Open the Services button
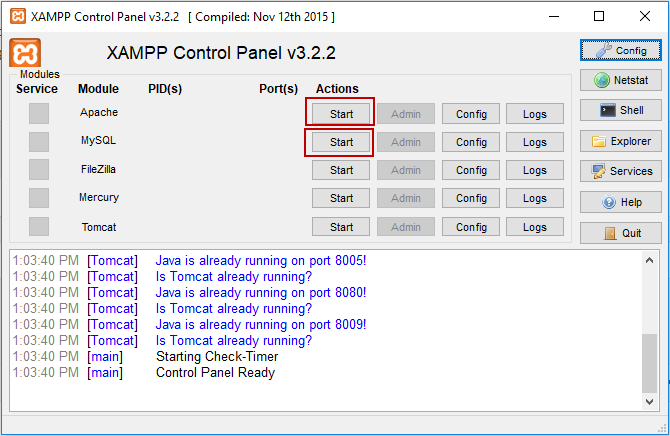 tap(620, 171)
